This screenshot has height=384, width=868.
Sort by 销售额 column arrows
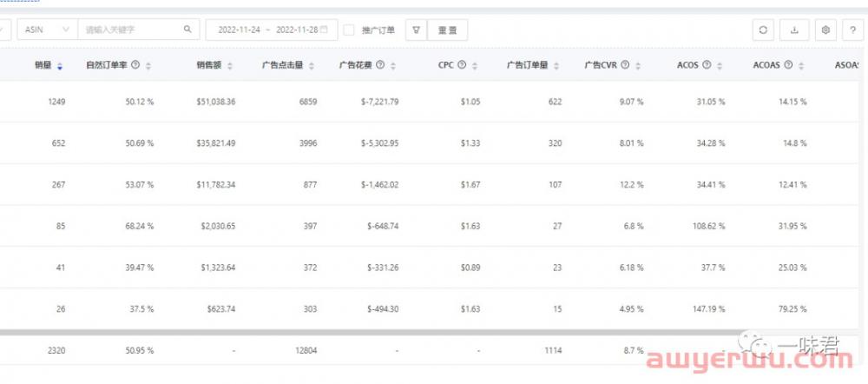pos(230,66)
